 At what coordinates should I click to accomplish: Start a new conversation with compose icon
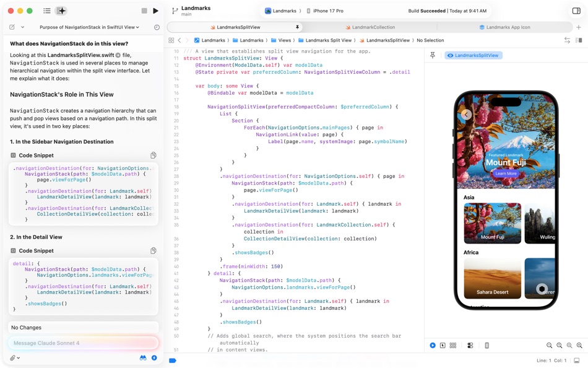12,27
